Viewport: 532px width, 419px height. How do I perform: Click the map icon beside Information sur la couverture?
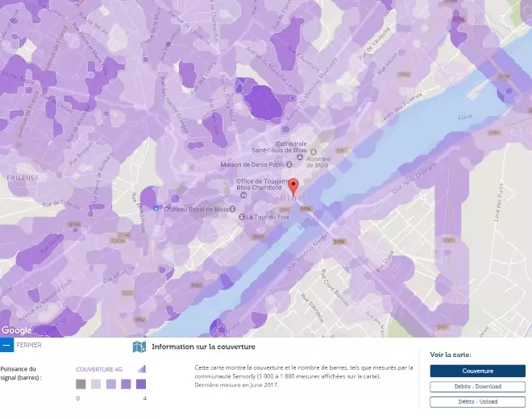point(139,346)
